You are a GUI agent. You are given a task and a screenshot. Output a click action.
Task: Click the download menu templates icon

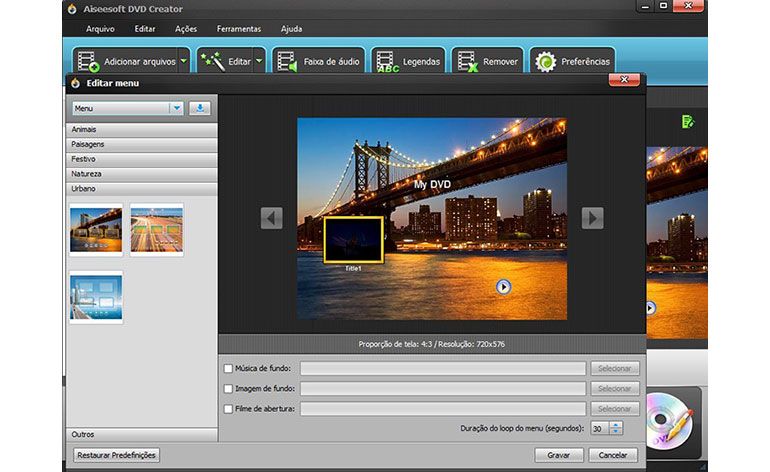coord(200,108)
